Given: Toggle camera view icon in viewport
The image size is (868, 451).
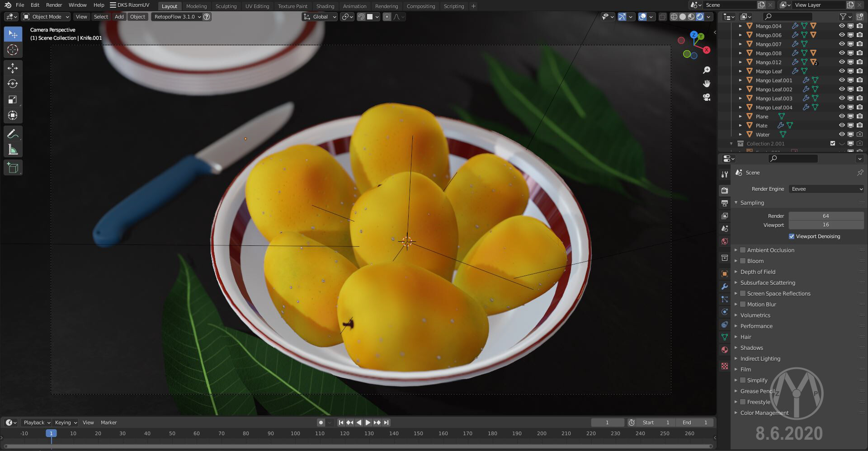Looking at the screenshot, I should tap(707, 97).
